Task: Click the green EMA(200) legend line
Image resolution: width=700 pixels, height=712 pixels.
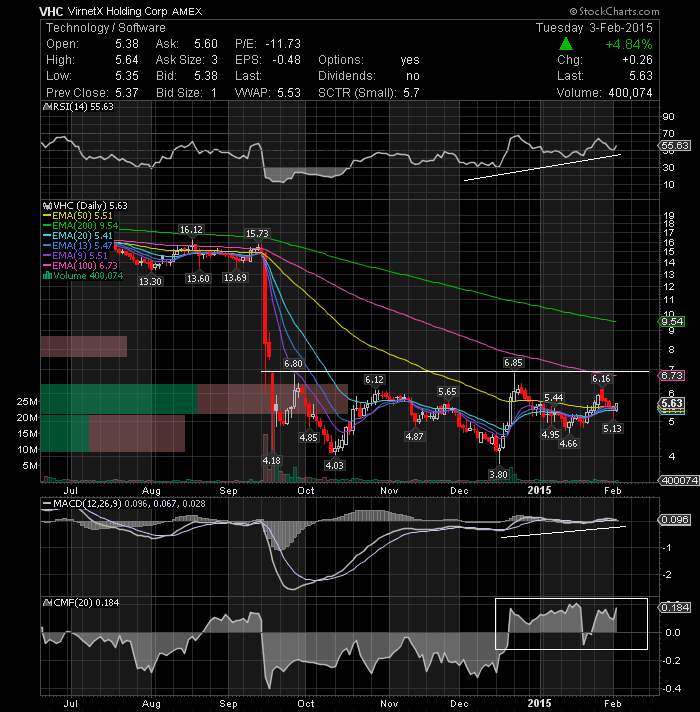Action: pos(47,226)
